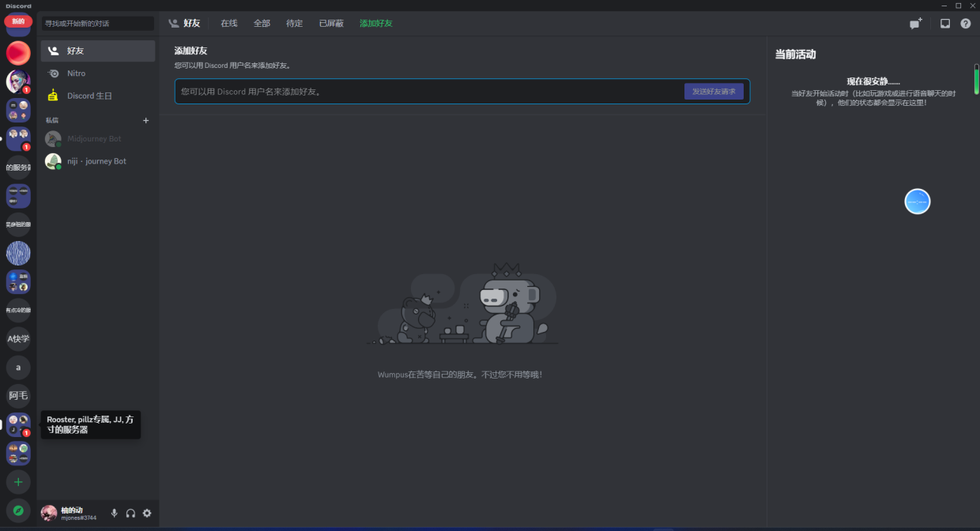
Task: Switch to the 已屏蔽 tab
Action: point(331,24)
